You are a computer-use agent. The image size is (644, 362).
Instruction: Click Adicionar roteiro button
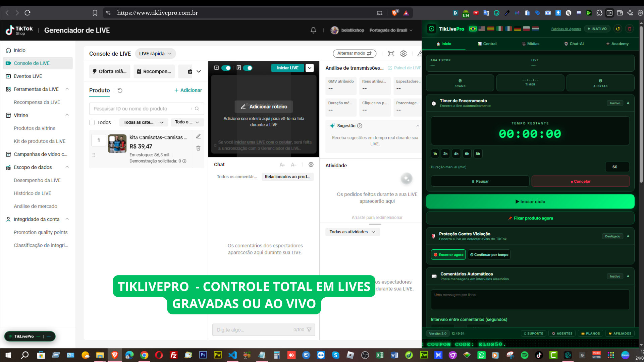pos(264,107)
